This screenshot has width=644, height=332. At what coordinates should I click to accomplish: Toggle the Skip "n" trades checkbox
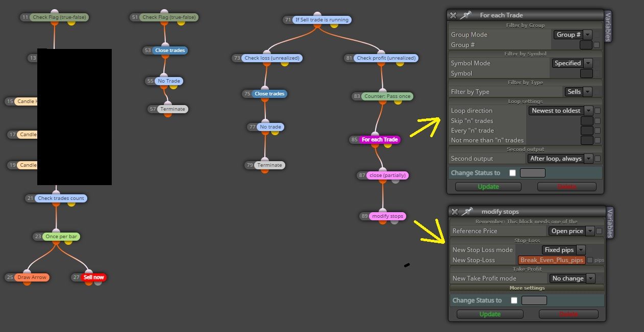point(598,121)
